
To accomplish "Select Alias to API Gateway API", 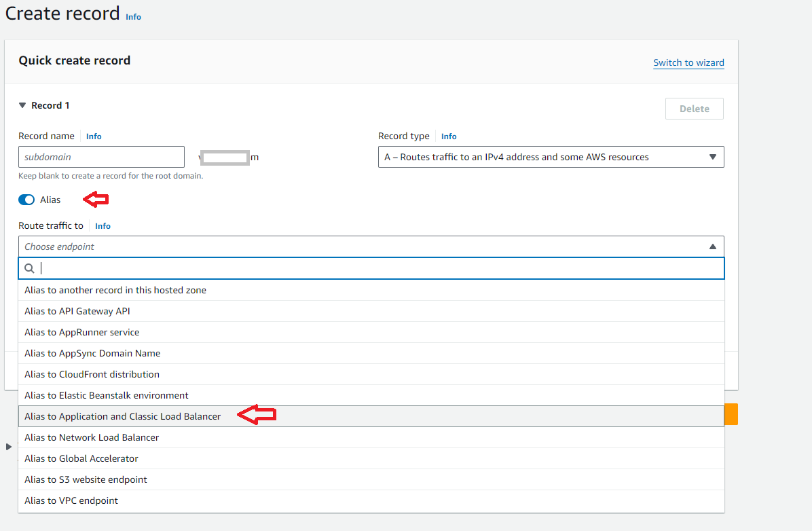I will [x=77, y=311].
